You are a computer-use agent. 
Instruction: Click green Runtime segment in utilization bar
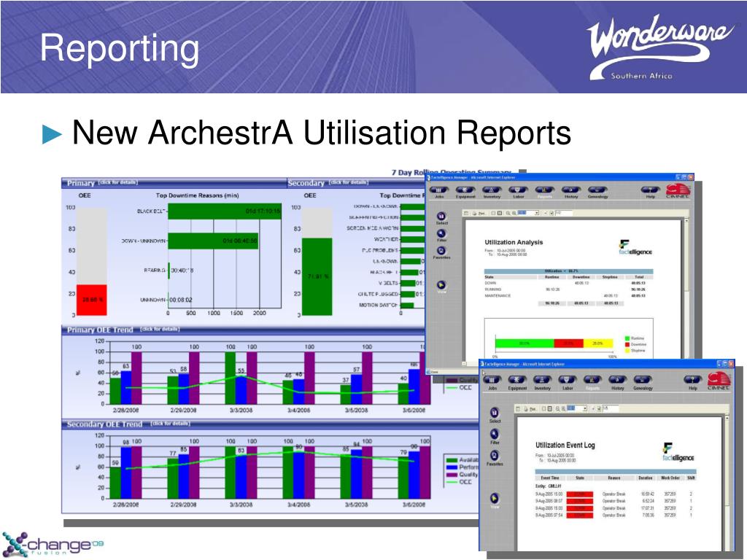tap(525, 343)
